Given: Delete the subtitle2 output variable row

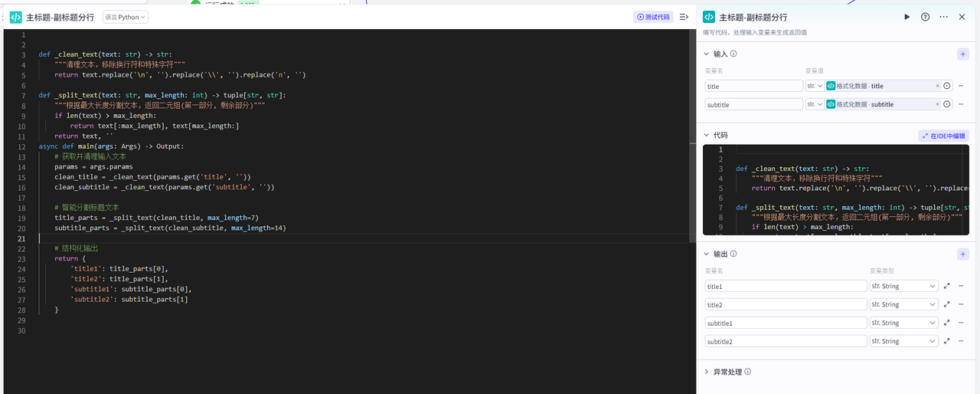Looking at the screenshot, I should tap(961, 341).
